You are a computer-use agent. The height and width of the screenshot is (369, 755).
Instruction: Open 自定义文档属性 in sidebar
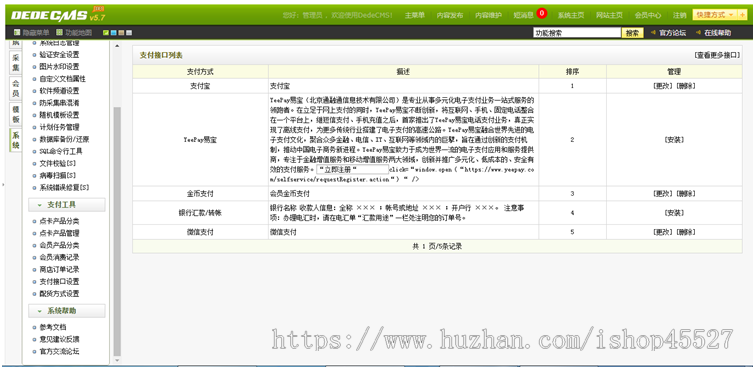click(63, 79)
